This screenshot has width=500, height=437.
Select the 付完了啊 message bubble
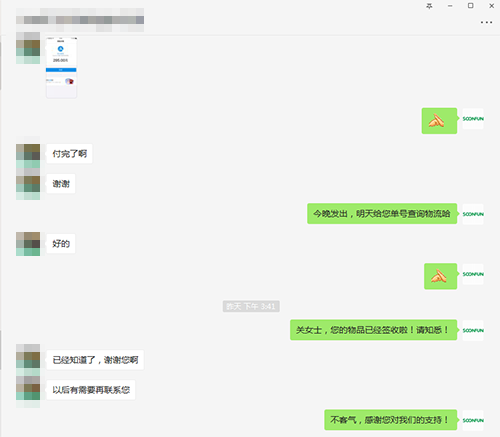click(x=69, y=154)
